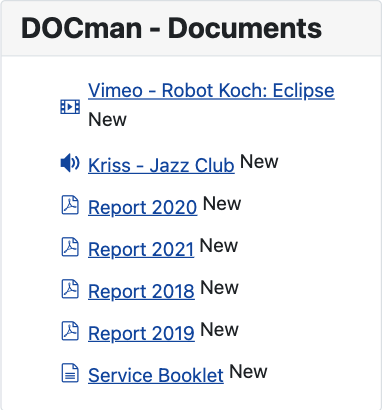Click the New label under the Vimeo entry
Viewport: 382px width, 410px height.
click(x=107, y=120)
